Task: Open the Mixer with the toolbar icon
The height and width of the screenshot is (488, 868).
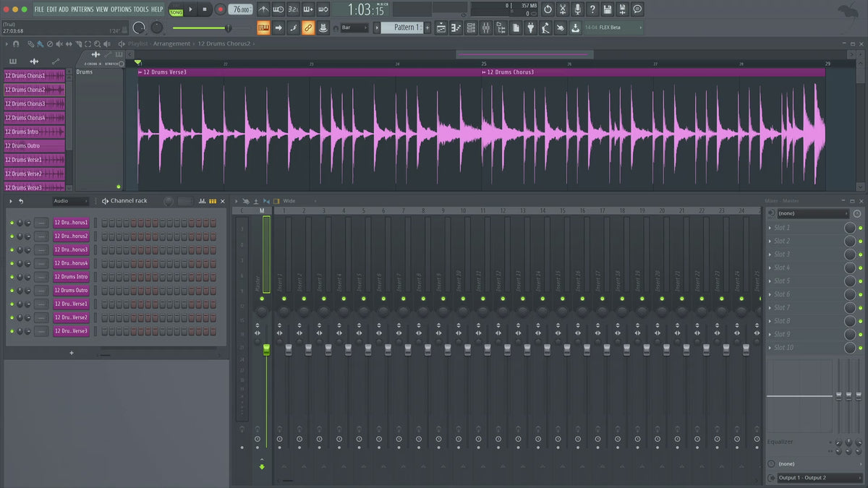Action: pos(485,27)
